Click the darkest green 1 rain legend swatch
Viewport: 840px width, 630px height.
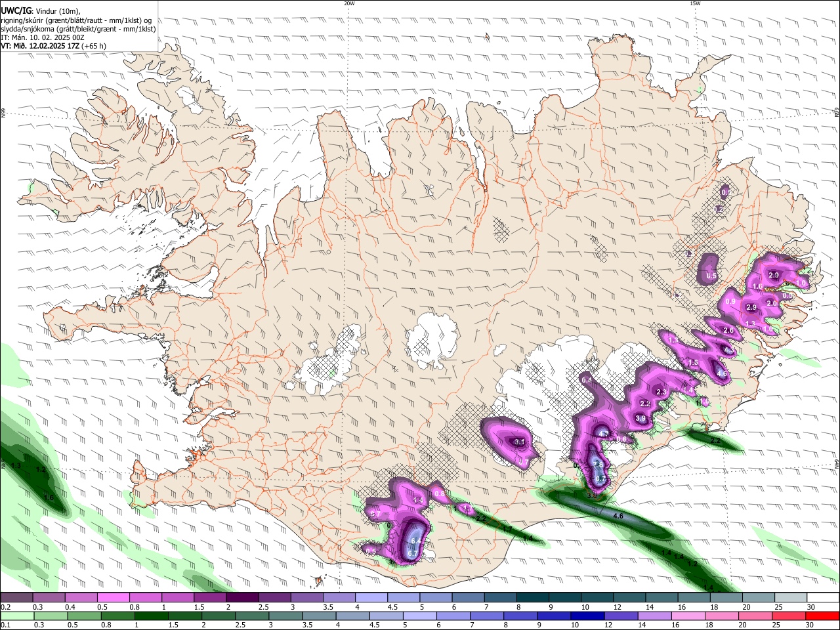point(150,616)
